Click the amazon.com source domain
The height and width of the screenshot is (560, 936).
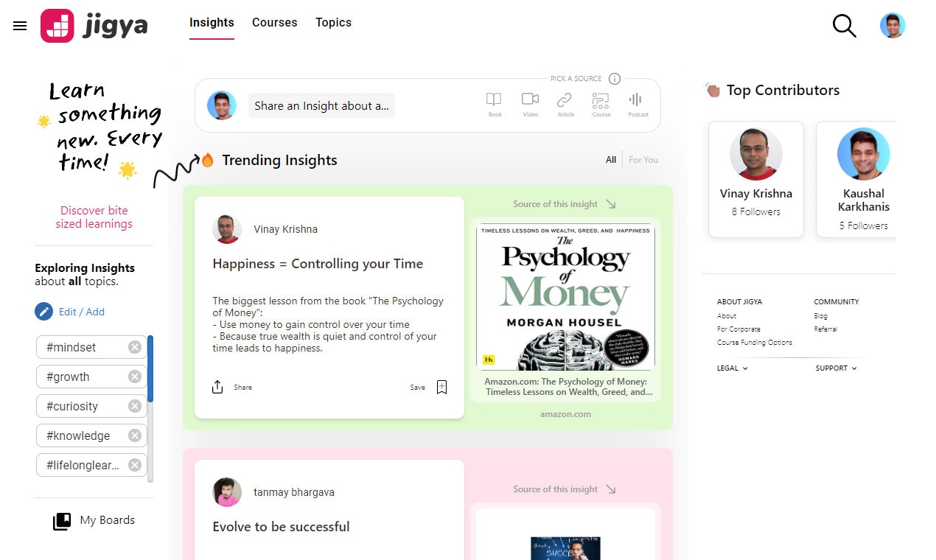565,414
